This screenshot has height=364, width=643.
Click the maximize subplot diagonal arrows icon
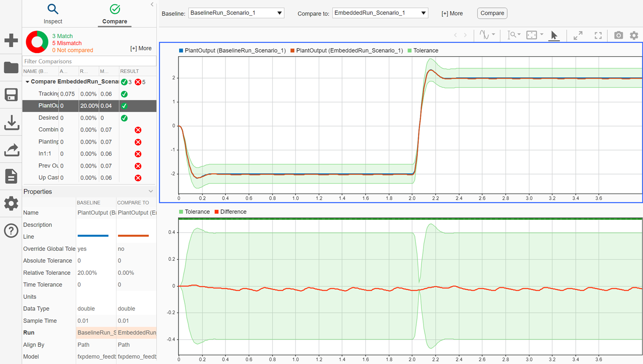click(x=578, y=35)
